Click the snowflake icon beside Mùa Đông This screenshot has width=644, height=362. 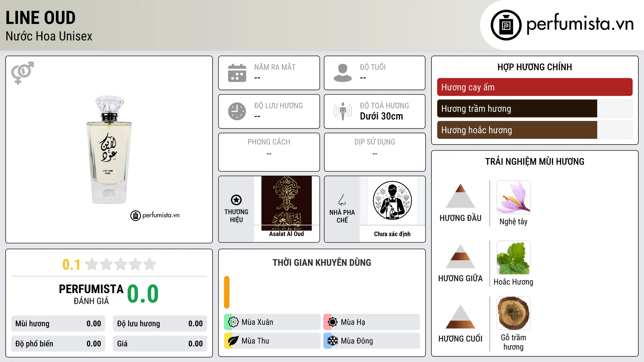pyautogui.click(x=333, y=341)
